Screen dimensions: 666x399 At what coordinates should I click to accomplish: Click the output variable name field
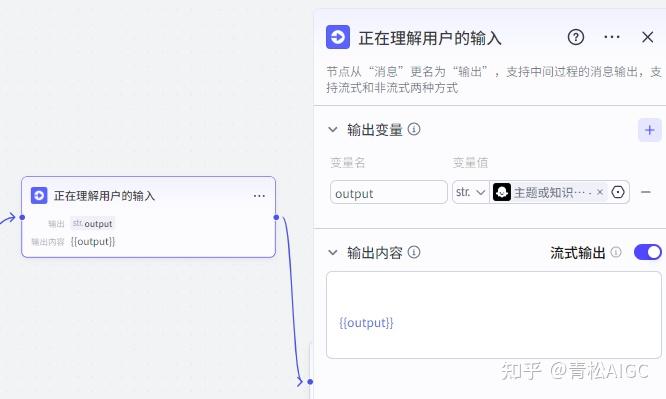[389, 192]
